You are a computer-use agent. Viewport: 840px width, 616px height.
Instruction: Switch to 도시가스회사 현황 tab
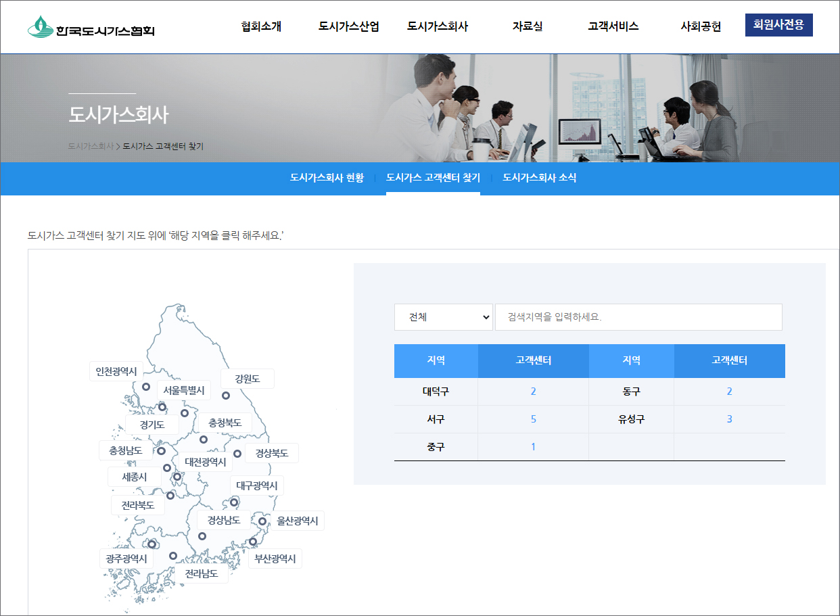click(327, 178)
